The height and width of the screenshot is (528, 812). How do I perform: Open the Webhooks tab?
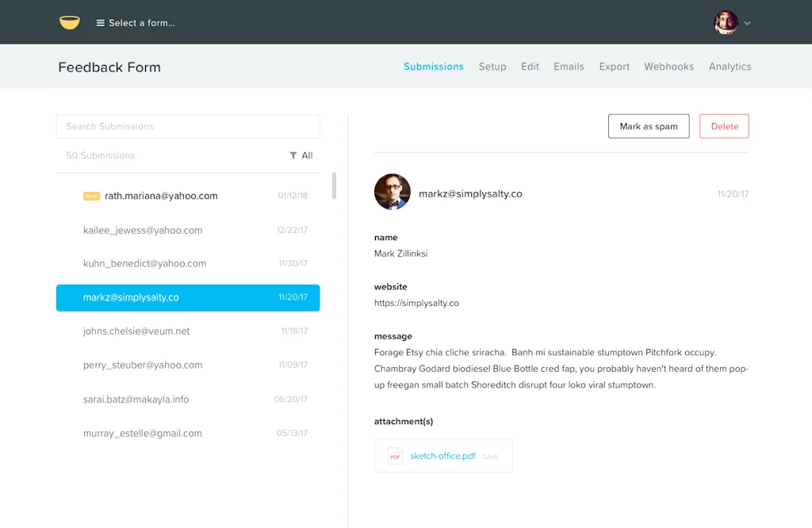668,67
